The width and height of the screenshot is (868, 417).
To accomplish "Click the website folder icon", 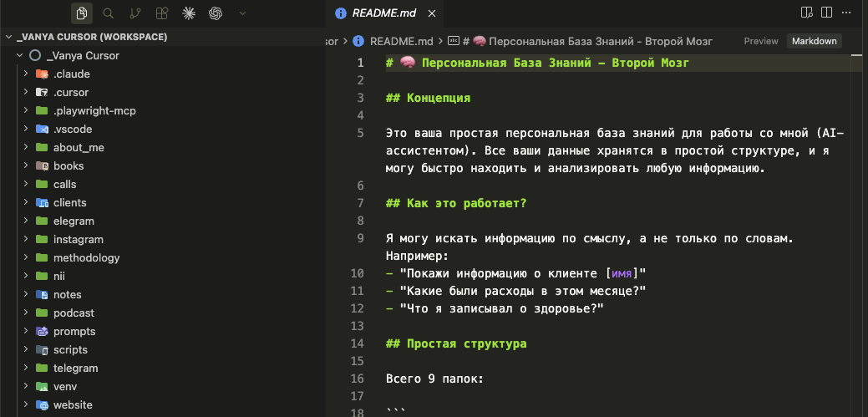I will point(42,404).
